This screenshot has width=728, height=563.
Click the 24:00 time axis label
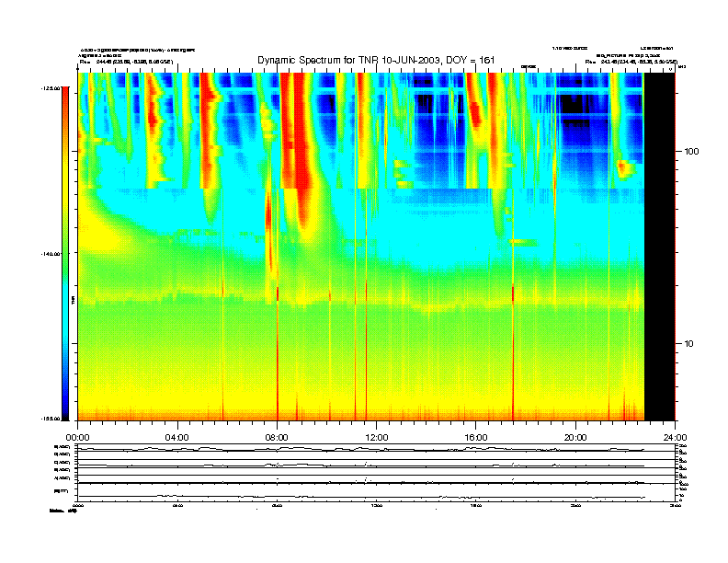click(x=675, y=438)
